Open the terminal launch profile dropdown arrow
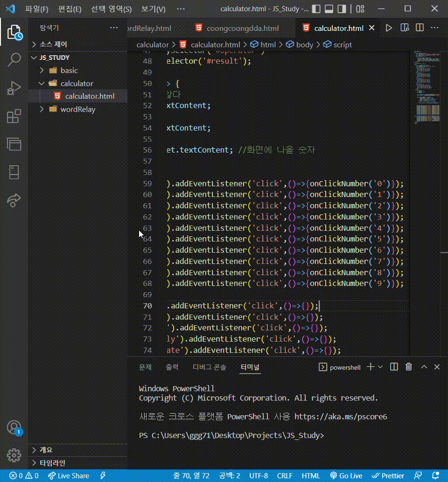Image resolution: width=448 pixels, height=482 pixels. [x=380, y=367]
